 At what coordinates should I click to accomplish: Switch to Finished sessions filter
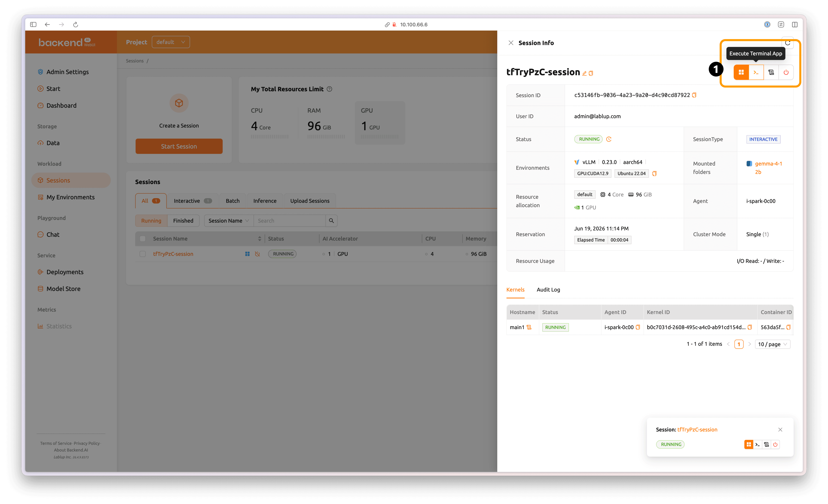[183, 221]
